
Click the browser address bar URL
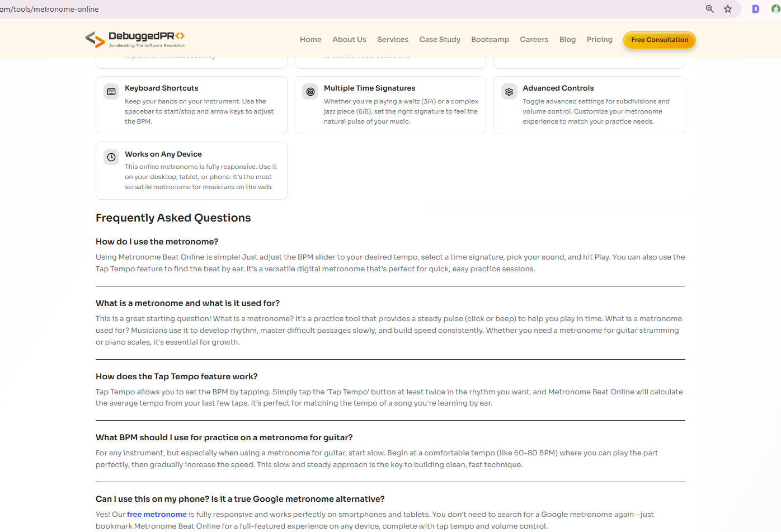(x=49, y=9)
